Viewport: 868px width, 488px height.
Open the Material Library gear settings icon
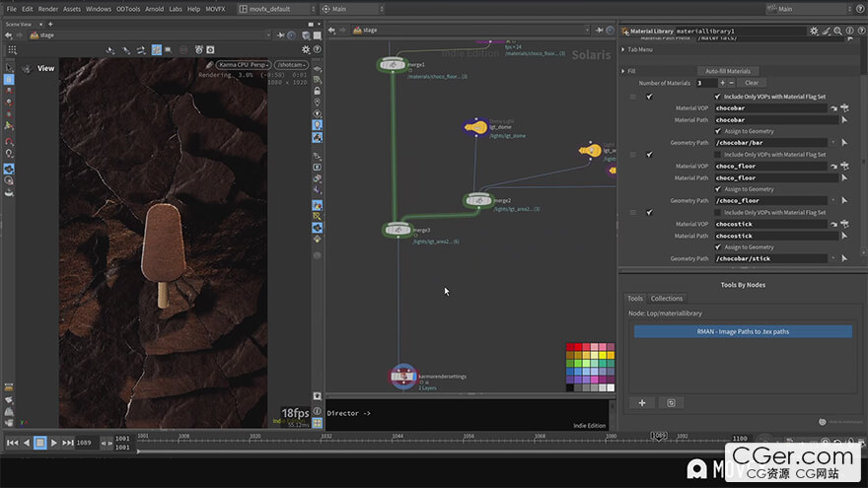[x=814, y=31]
